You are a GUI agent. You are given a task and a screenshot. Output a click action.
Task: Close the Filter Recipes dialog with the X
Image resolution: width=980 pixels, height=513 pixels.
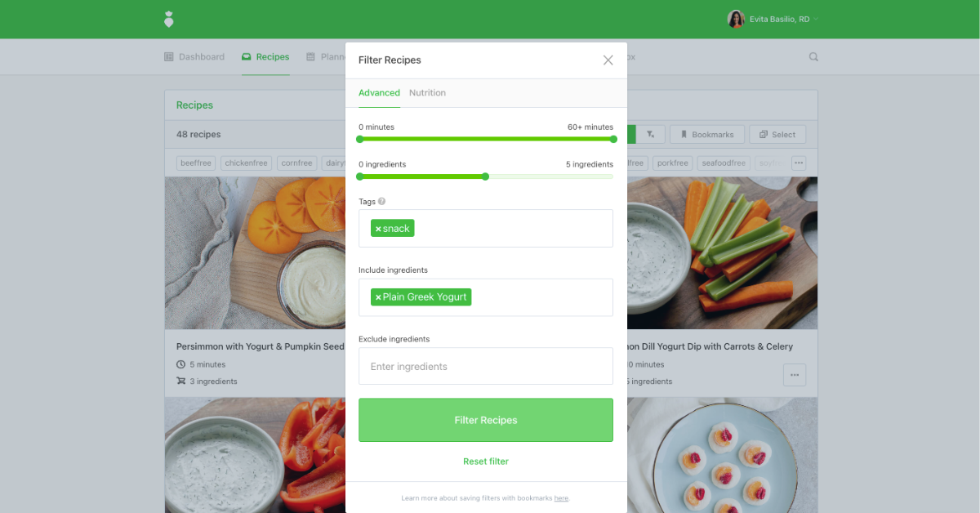pos(608,60)
